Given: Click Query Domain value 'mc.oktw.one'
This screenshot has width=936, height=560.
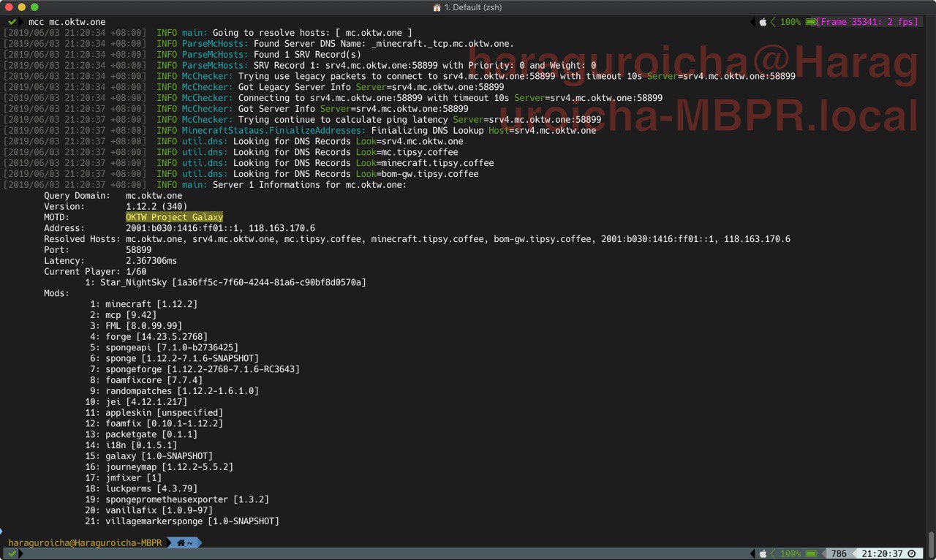Looking at the screenshot, I should [154, 196].
